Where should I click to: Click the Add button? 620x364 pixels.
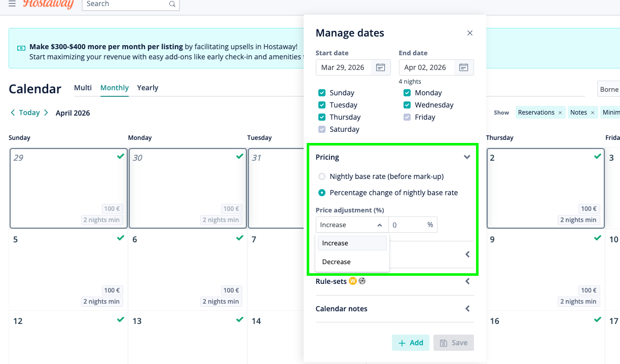pos(411,343)
